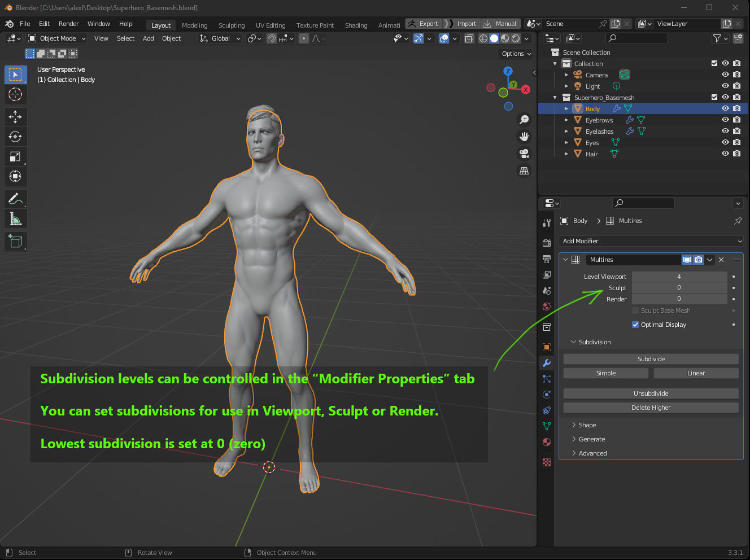Click the Simple subdivision button

606,373
